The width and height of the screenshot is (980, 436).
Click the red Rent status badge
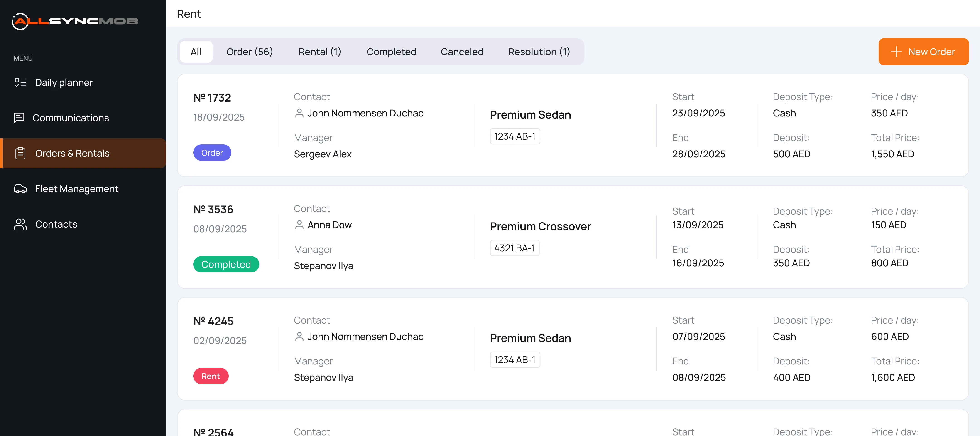pyautogui.click(x=210, y=376)
